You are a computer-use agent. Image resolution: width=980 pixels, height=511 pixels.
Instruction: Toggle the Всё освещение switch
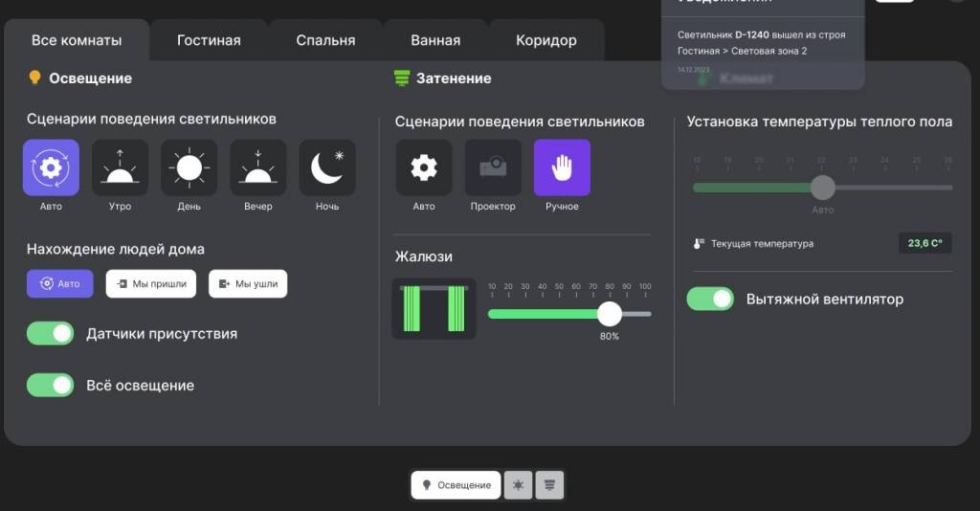point(51,385)
